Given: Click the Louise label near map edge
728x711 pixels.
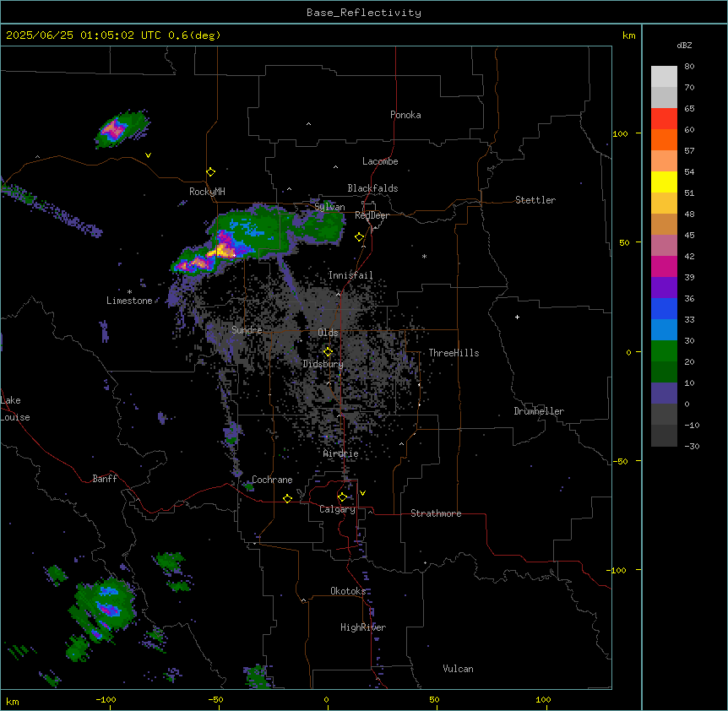Looking at the screenshot, I should point(15,417).
